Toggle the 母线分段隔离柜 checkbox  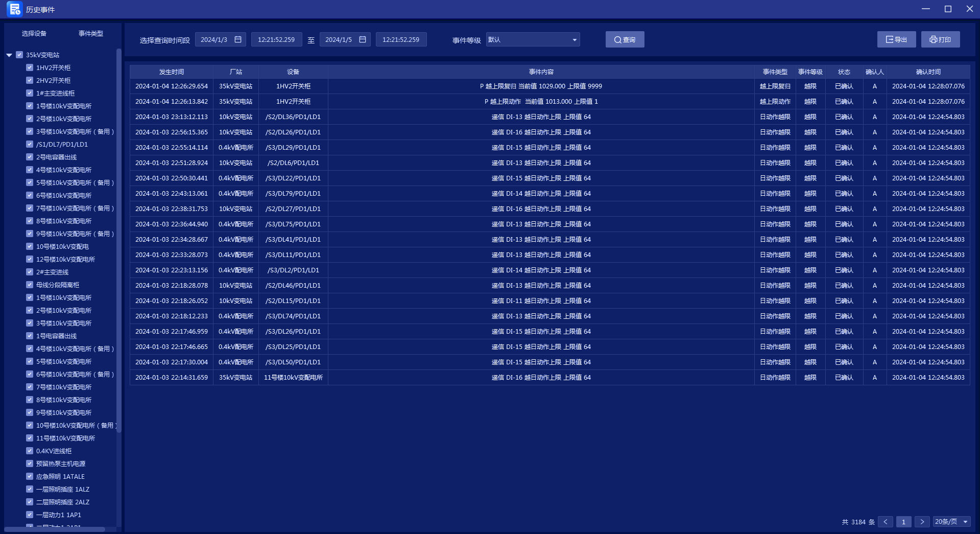(x=30, y=285)
